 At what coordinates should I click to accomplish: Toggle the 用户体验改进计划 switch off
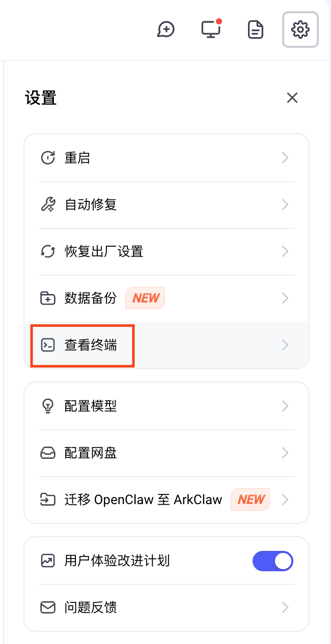pyautogui.click(x=273, y=561)
